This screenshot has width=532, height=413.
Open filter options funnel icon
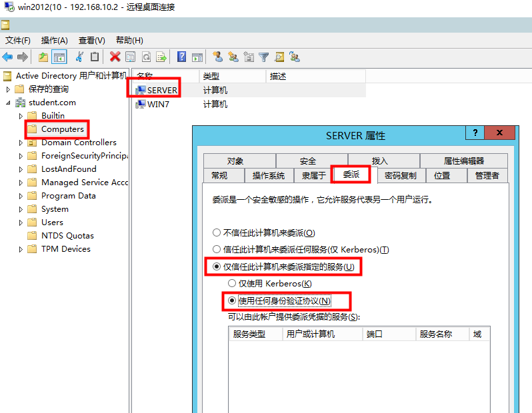click(x=263, y=57)
